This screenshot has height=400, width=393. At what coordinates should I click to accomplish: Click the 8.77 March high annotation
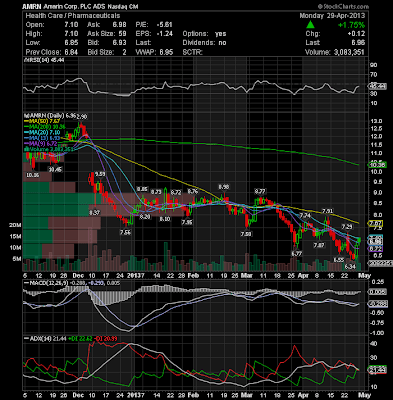(260, 191)
